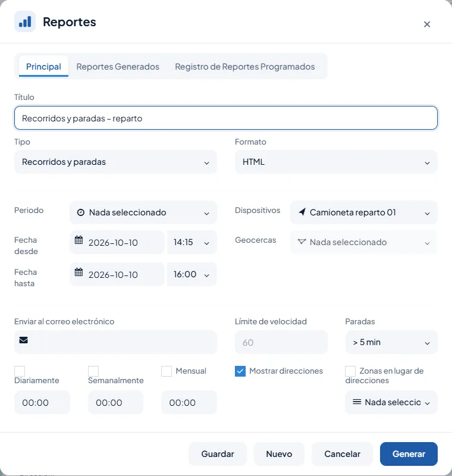Image resolution: width=452 pixels, height=476 pixels.
Task: Close the Reportes dialog with X
Action: [x=427, y=24]
